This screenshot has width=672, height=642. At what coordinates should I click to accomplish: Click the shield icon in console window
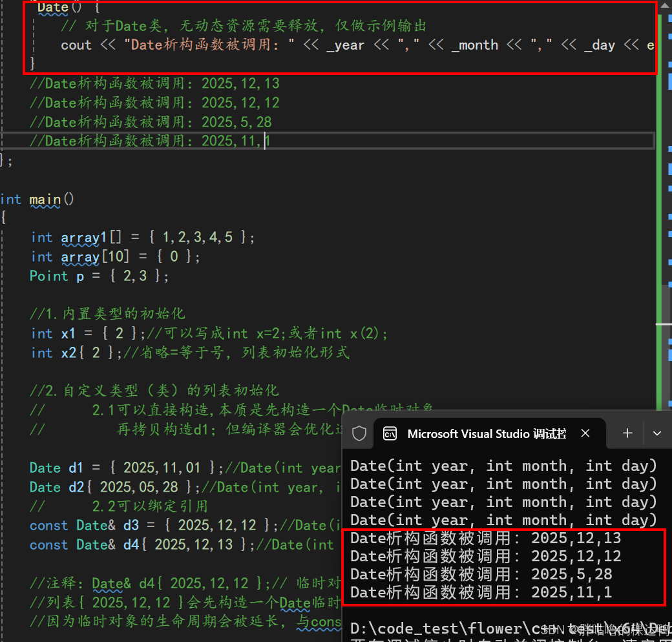pos(359,433)
